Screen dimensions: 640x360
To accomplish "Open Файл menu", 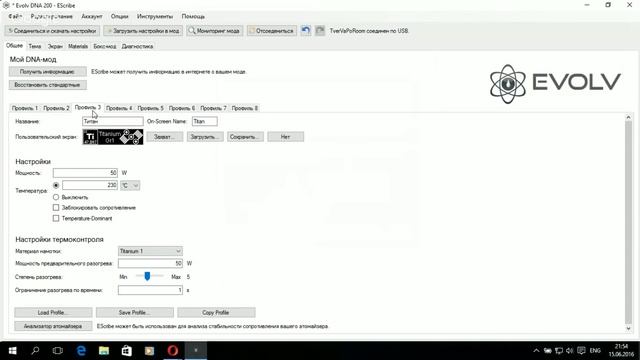I will pos(15,16).
